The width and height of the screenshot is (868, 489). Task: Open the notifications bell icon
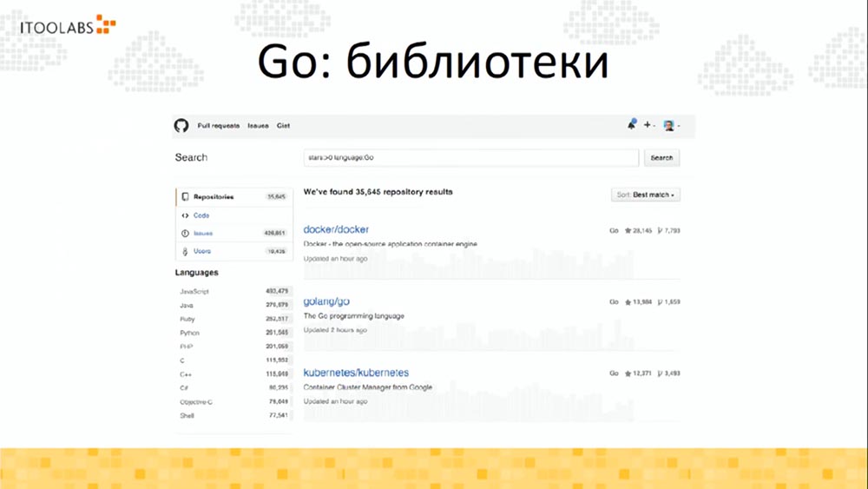click(x=631, y=125)
